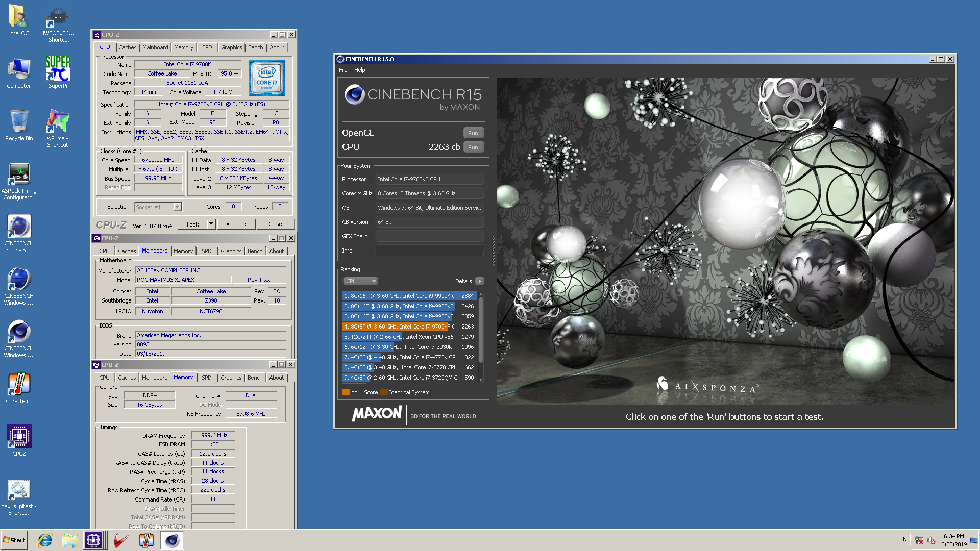Launch the SuperPi desktop icon

pos(58,72)
